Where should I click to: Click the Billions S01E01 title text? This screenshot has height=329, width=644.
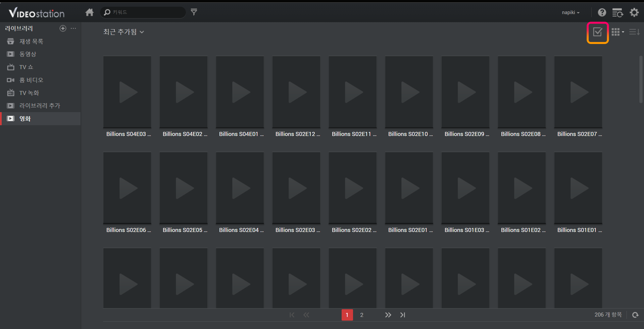580,230
